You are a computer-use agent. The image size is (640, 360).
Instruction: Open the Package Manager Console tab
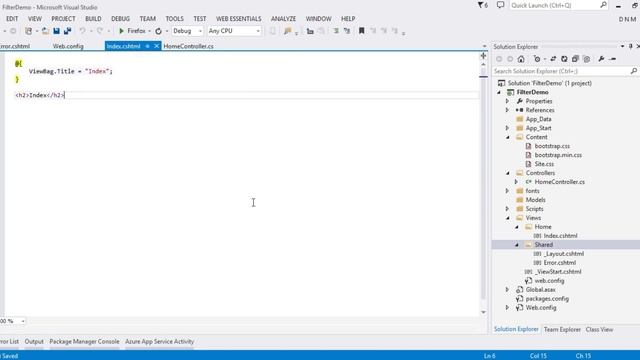84,342
